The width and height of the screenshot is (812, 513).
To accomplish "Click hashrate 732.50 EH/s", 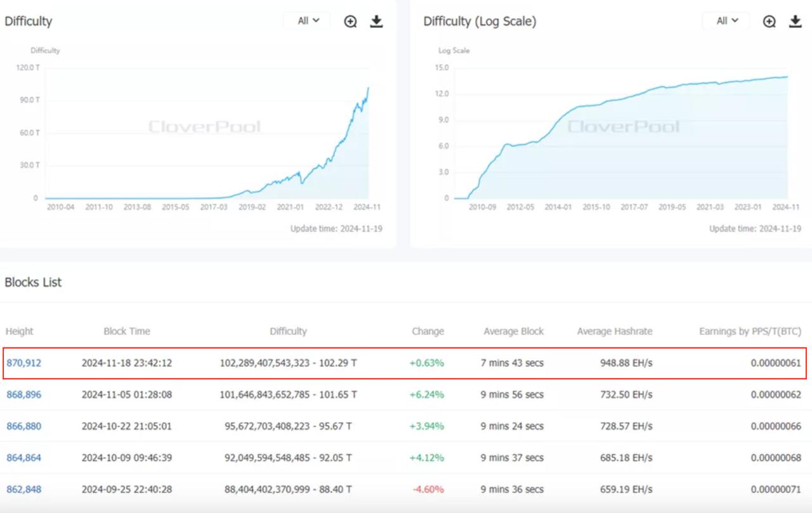I will click(626, 394).
